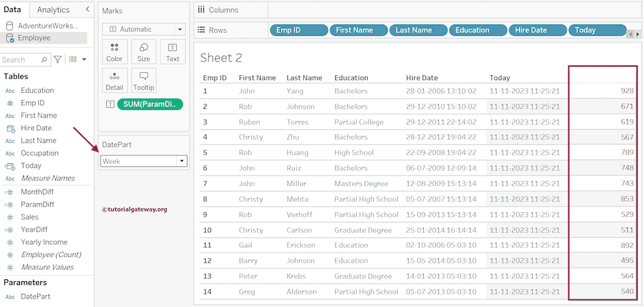Click the Emp ID column header
The width and height of the screenshot is (644, 307).
coord(215,77)
